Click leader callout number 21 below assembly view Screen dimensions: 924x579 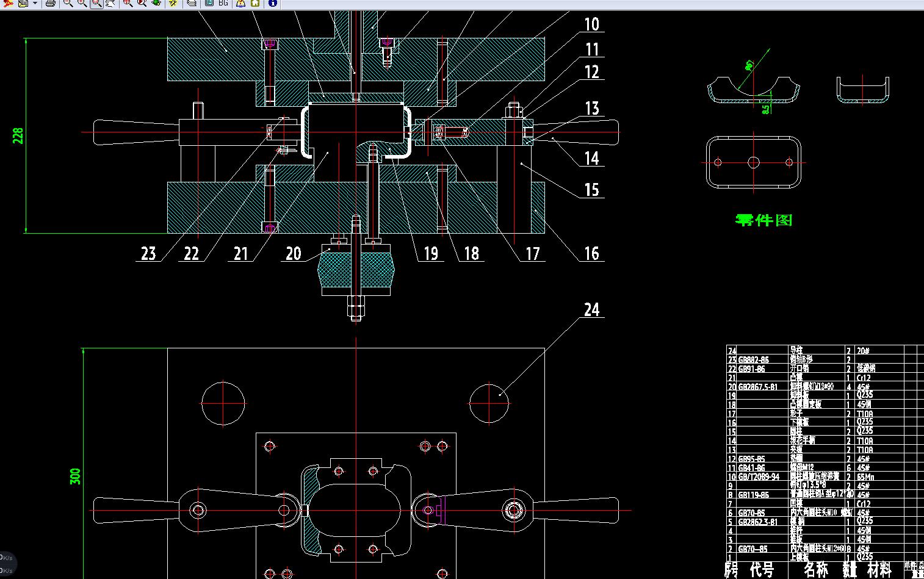pos(241,254)
